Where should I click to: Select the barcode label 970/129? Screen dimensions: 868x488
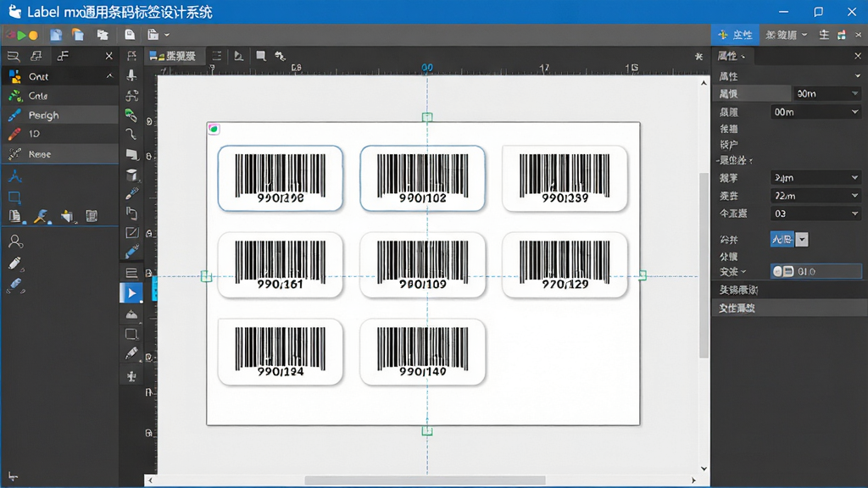point(565,265)
